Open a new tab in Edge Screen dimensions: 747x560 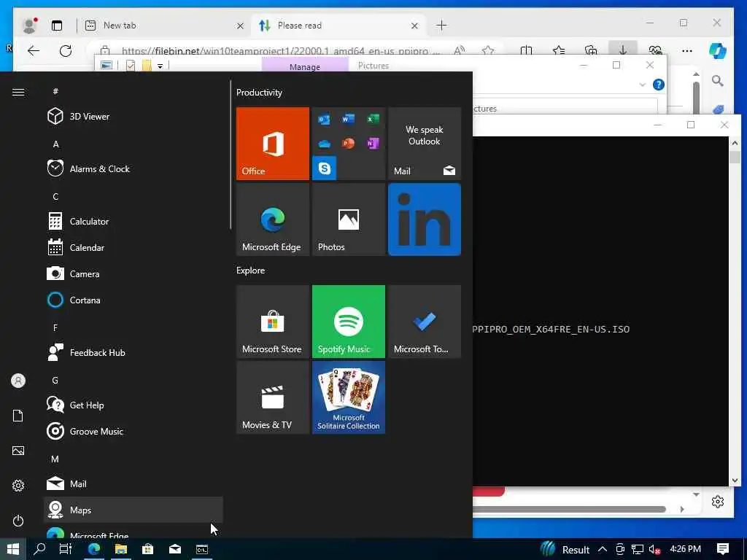click(441, 26)
